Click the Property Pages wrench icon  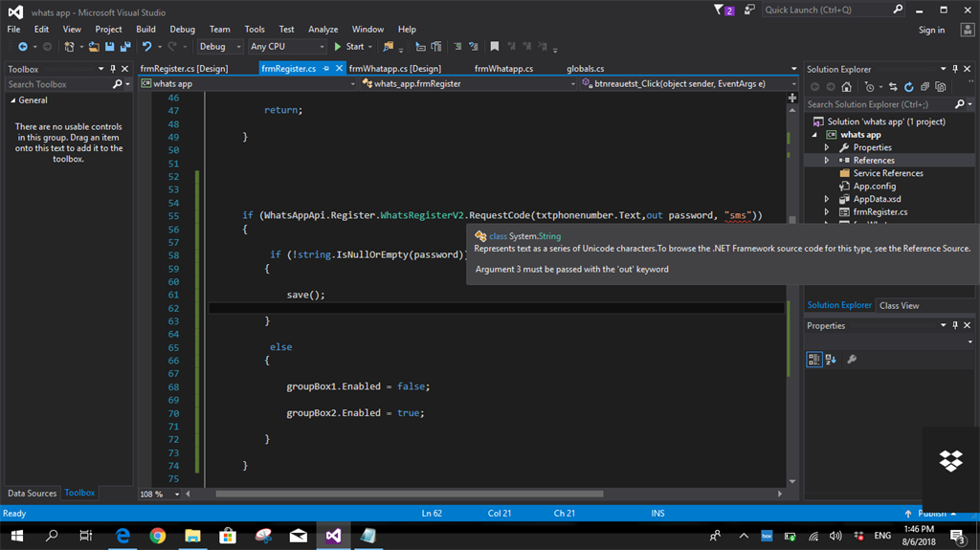point(852,360)
